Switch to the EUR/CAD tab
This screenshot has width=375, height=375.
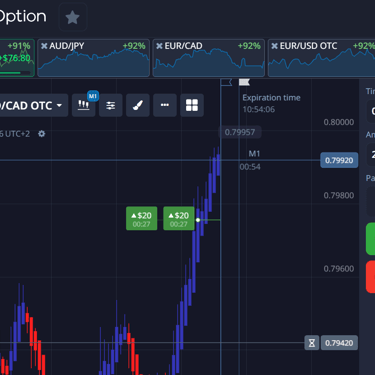pyautogui.click(x=209, y=58)
